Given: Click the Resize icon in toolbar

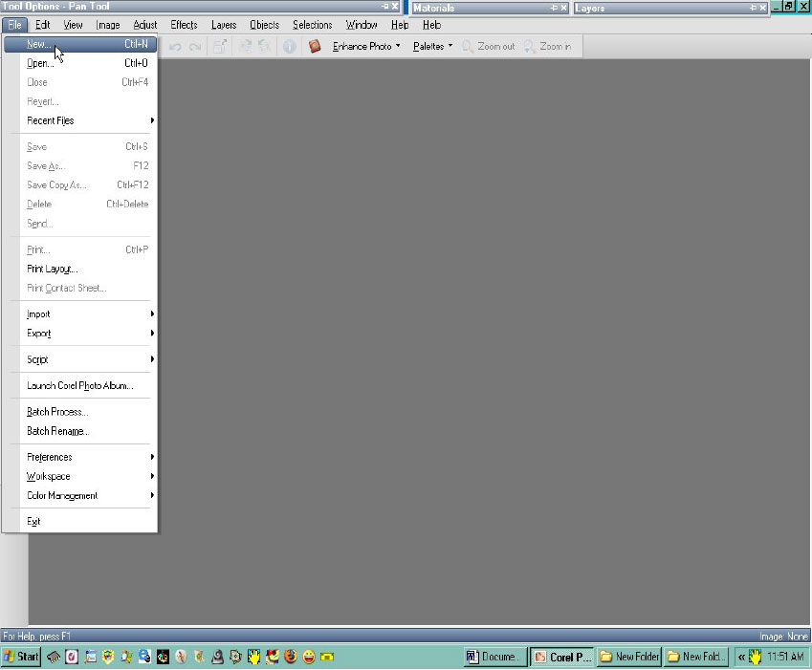Looking at the screenshot, I should point(220,47).
